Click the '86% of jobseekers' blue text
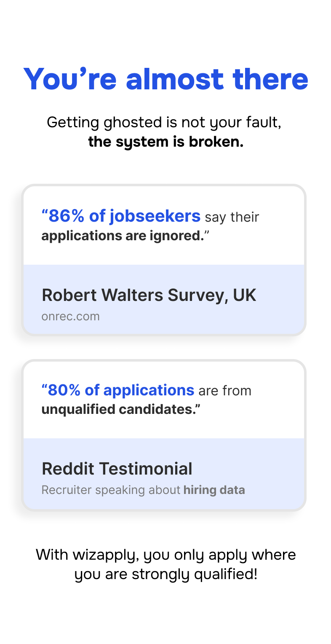 click(x=121, y=216)
